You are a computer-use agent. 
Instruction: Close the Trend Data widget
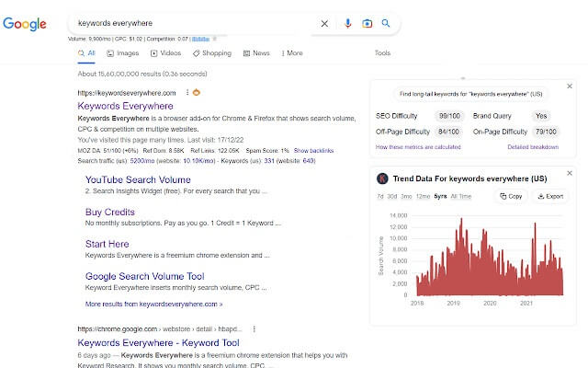click(570, 173)
